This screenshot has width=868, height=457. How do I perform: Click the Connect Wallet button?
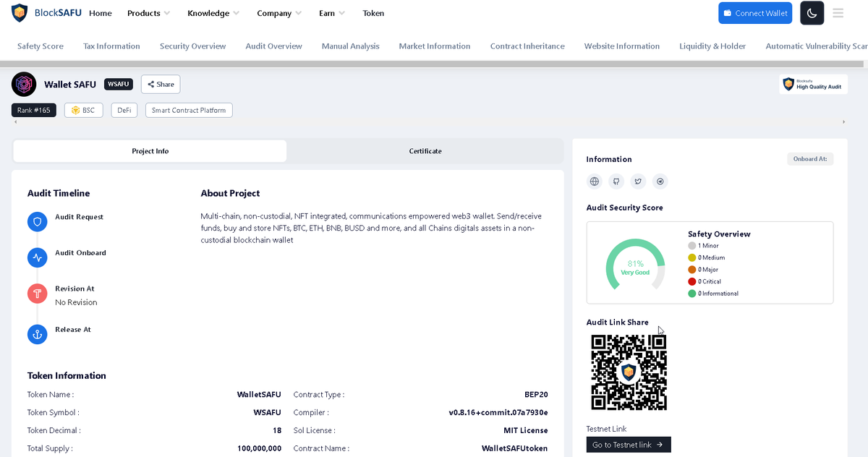tap(755, 13)
